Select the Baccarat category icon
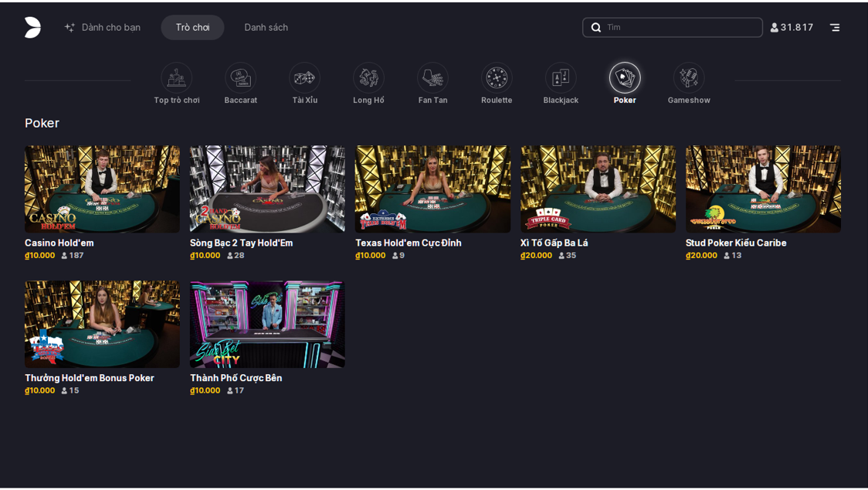 (241, 78)
